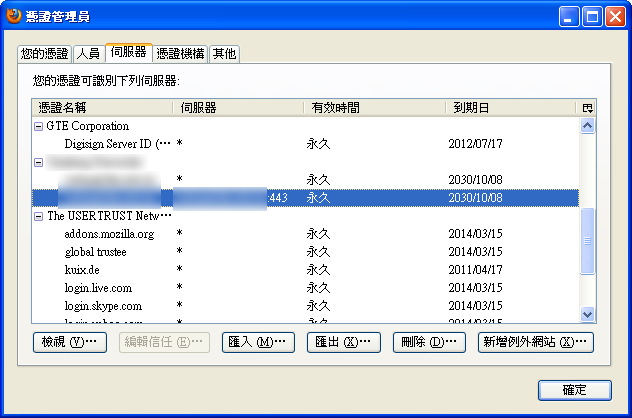The height and width of the screenshot is (418, 632).
Task: Confirm with the 確定 button
Action: click(x=575, y=390)
